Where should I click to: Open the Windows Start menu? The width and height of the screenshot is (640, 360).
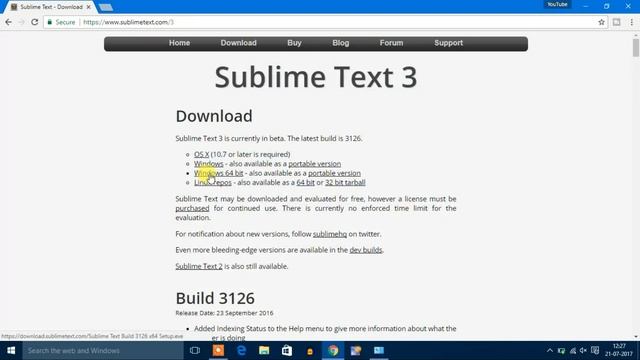click(11, 351)
